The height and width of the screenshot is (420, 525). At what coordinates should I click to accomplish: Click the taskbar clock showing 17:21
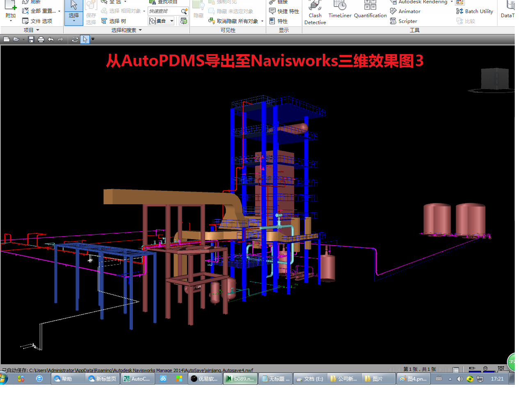(497, 379)
